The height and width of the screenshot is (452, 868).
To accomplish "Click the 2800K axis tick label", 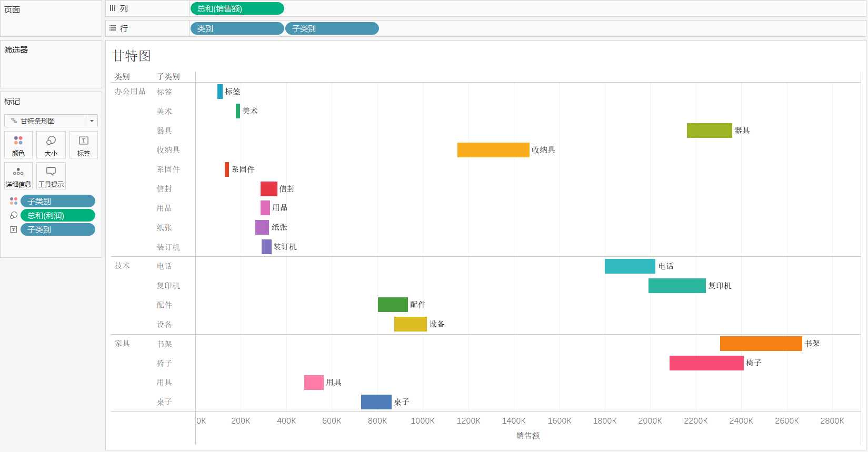I will (x=832, y=421).
